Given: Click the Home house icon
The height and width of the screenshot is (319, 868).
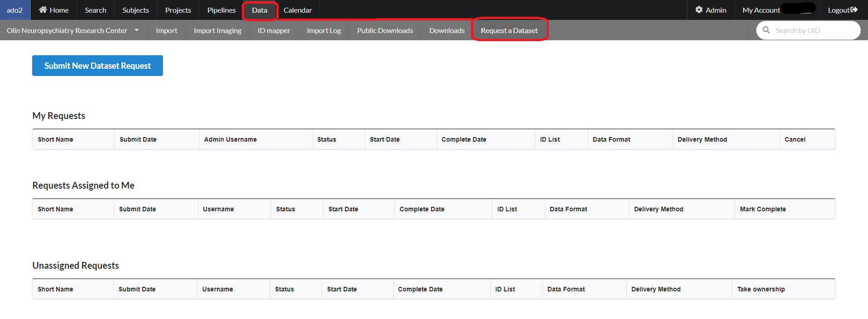Looking at the screenshot, I should [x=43, y=10].
